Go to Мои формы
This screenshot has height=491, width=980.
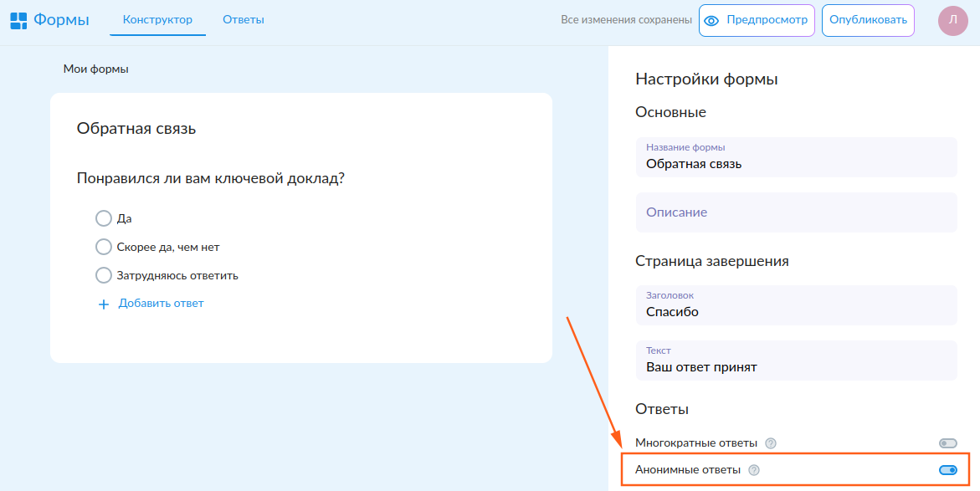[95, 69]
